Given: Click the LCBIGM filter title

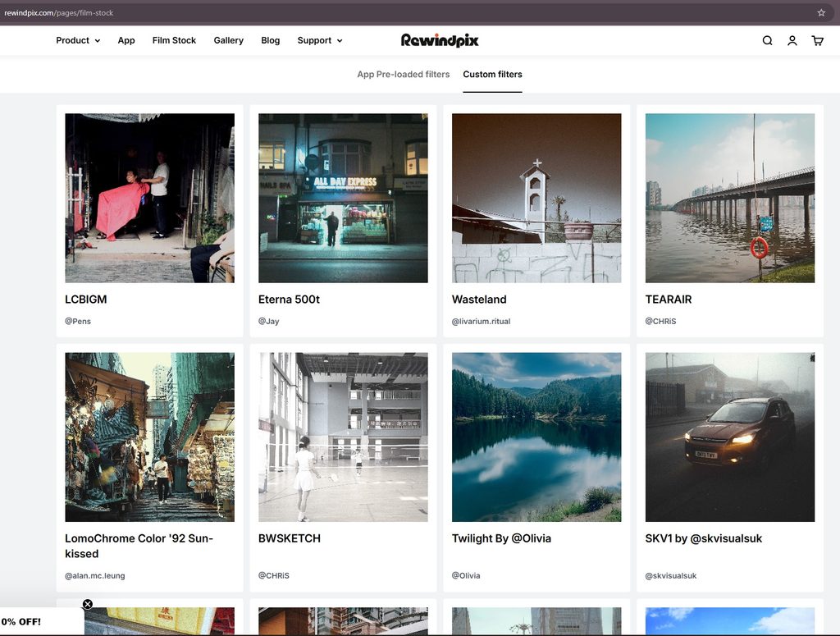Looking at the screenshot, I should 85,300.
